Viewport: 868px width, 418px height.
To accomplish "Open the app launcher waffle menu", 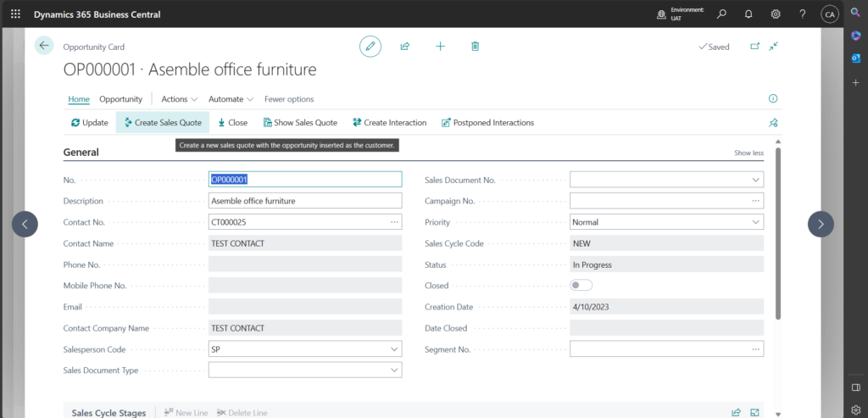I will pyautogui.click(x=15, y=14).
